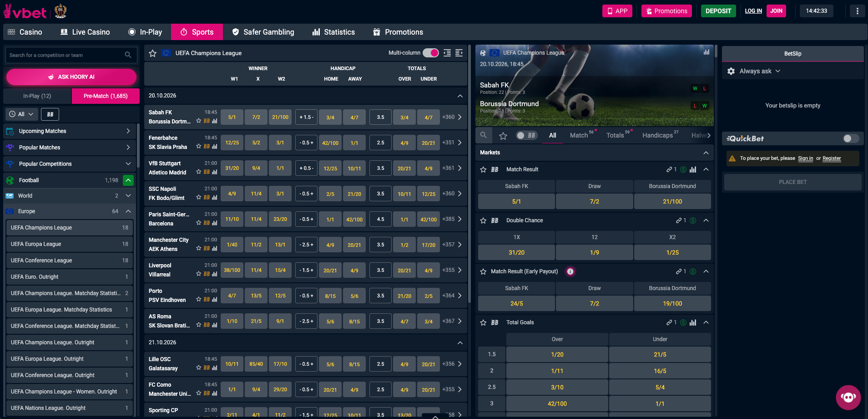Select the Handicaps markets tab
The height and width of the screenshot is (419, 868).
658,135
